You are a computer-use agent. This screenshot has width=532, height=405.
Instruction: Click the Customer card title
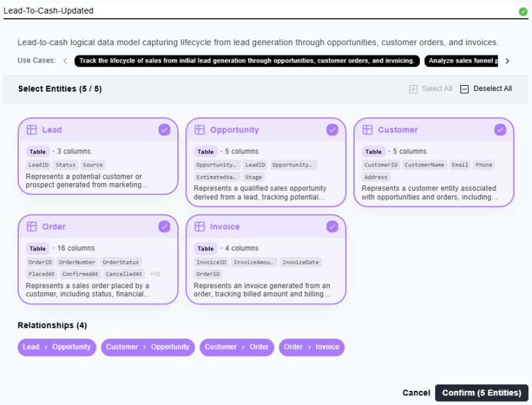(398, 130)
